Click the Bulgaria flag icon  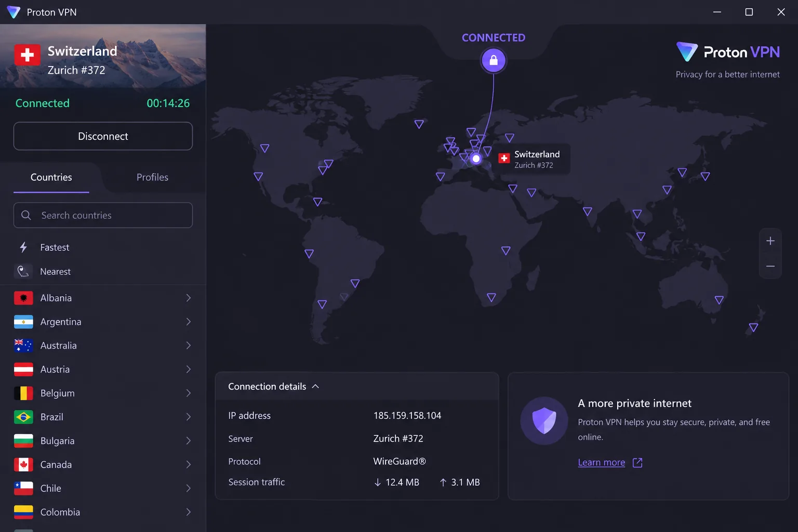[x=23, y=441]
